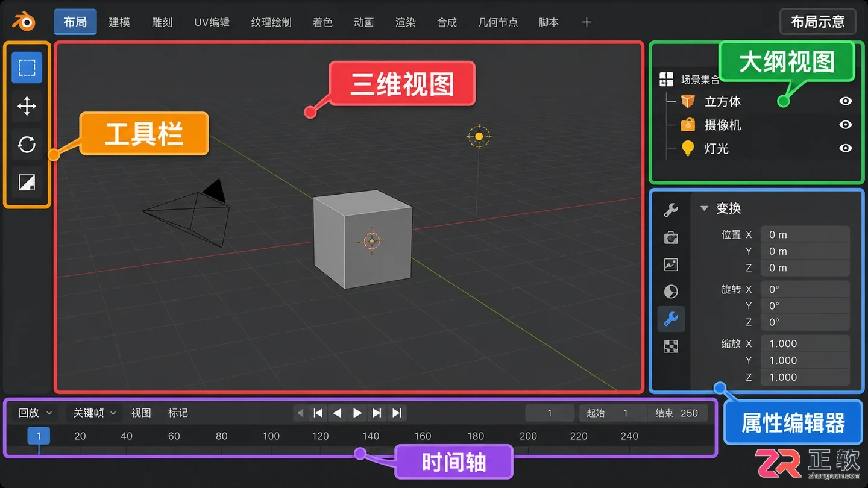Open the checkerboard texture properties tab
Screen dimensions: 868x488
tap(671, 346)
